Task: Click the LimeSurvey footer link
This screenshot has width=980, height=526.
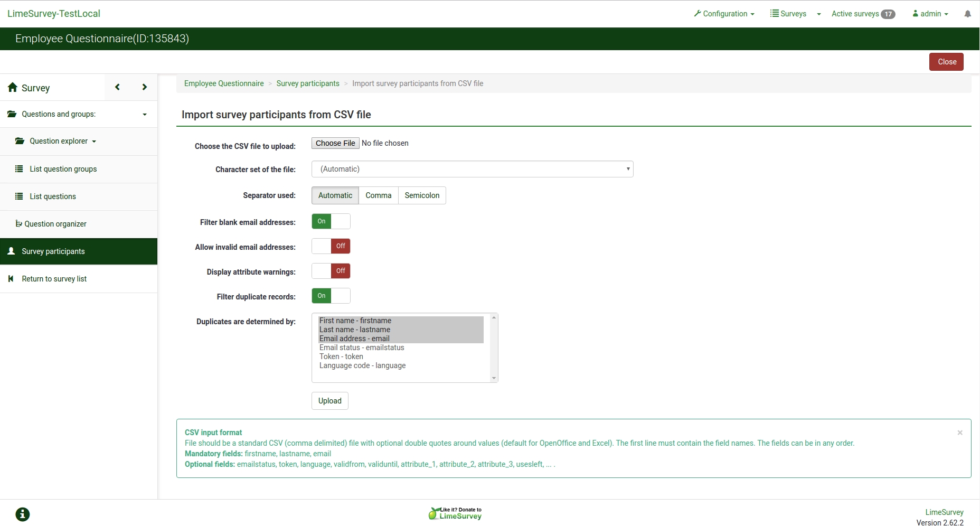Action: [x=944, y=512]
